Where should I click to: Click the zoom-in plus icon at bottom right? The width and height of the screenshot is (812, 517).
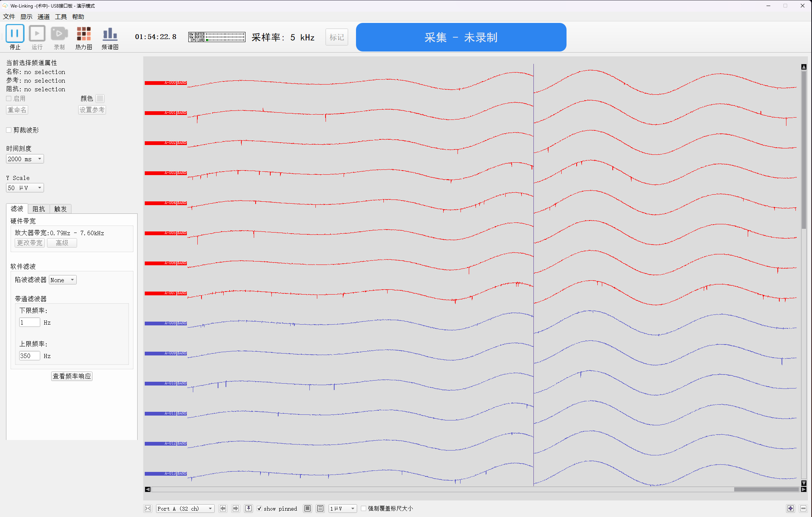click(791, 508)
